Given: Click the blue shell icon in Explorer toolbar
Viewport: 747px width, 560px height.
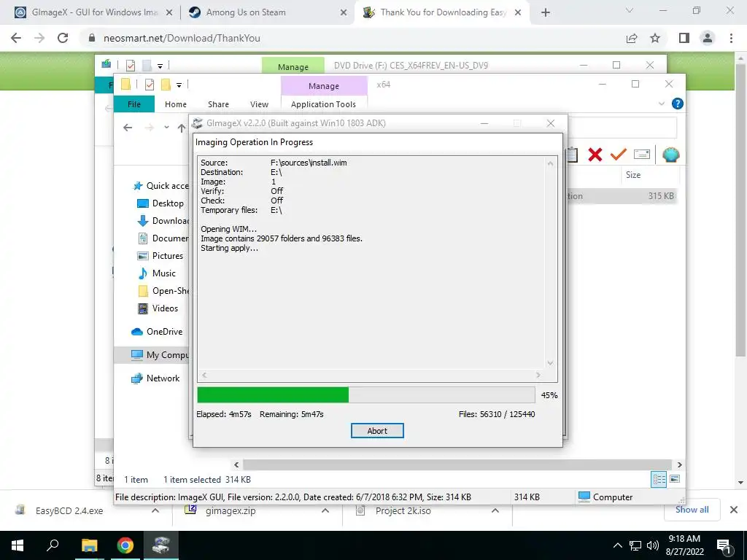Looking at the screenshot, I should [x=671, y=155].
